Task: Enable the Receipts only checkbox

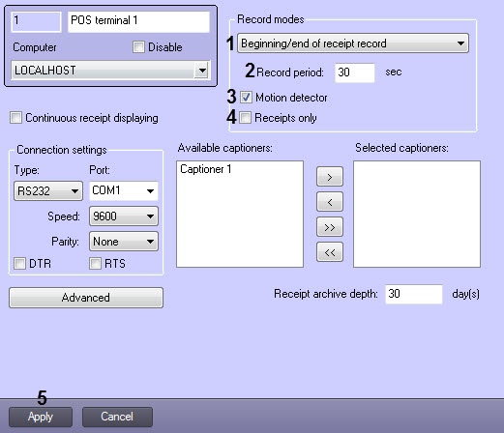Action: 245,118
